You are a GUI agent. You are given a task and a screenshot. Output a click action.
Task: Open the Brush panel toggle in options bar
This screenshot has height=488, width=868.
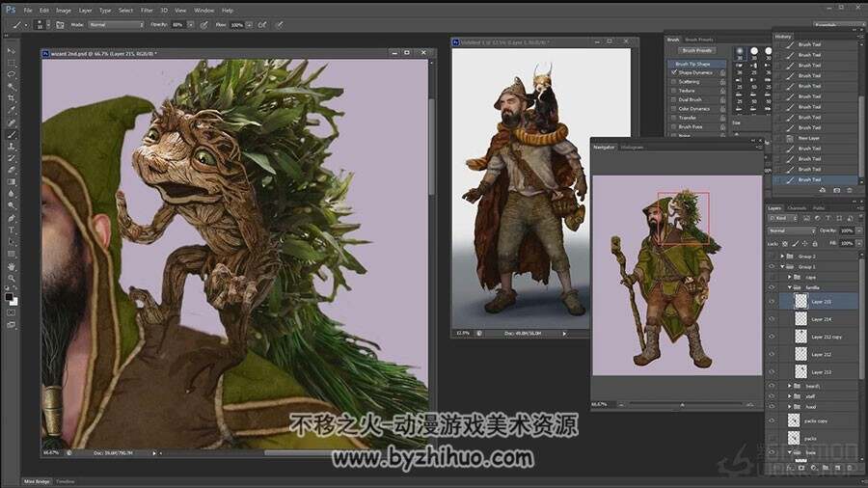(x=60, y=25)
